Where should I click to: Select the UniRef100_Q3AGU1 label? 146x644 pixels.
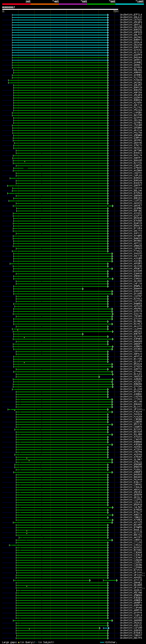click(x=131, y=278)
